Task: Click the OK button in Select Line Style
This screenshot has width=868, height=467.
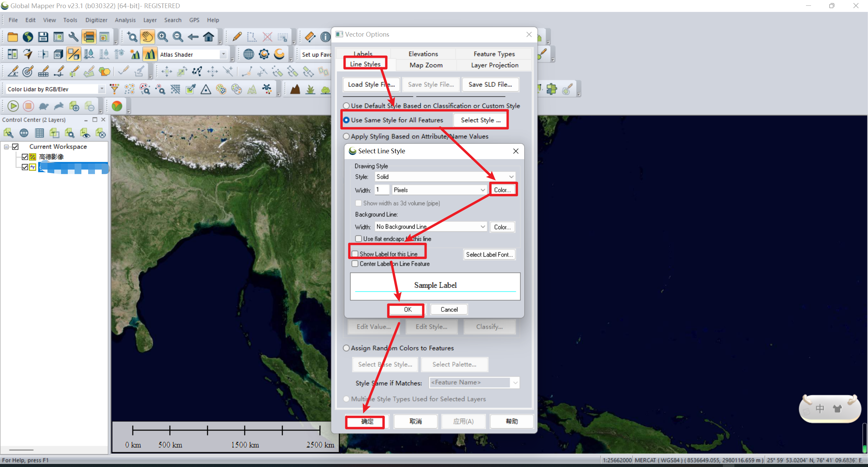Action: [407, 309]
